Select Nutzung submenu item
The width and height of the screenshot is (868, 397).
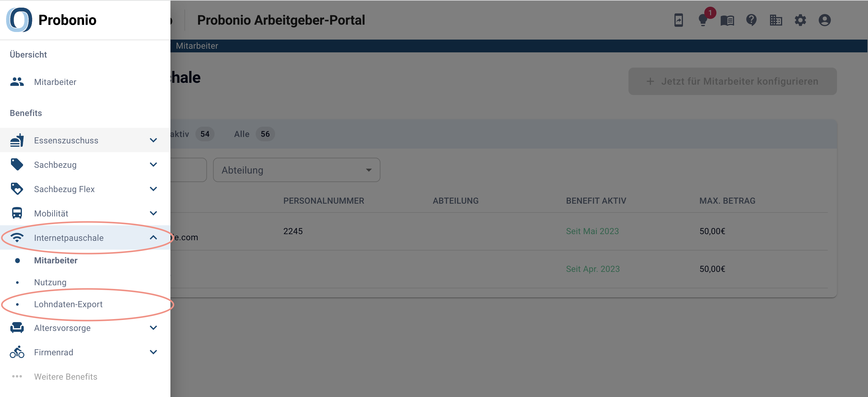[50, 282]
